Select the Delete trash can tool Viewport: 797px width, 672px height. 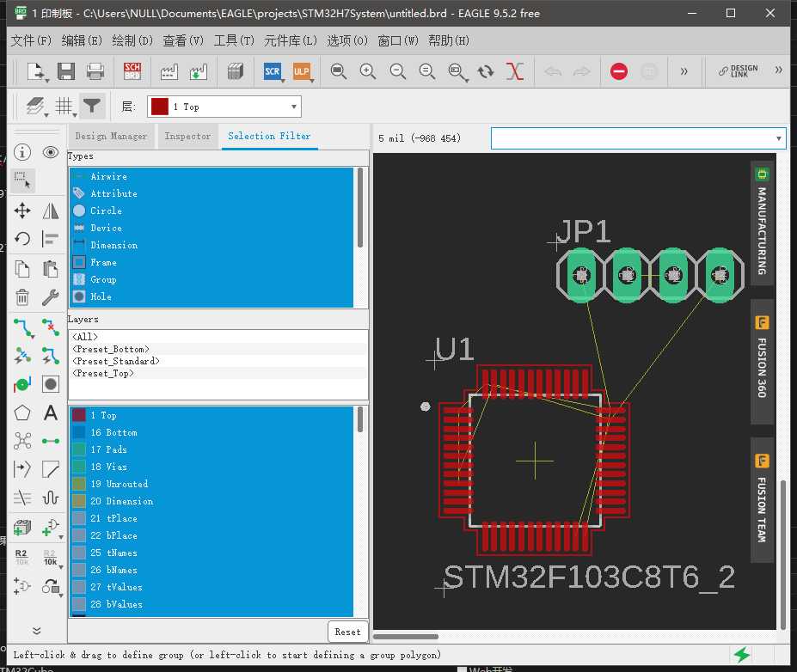[x=22, y=297]
